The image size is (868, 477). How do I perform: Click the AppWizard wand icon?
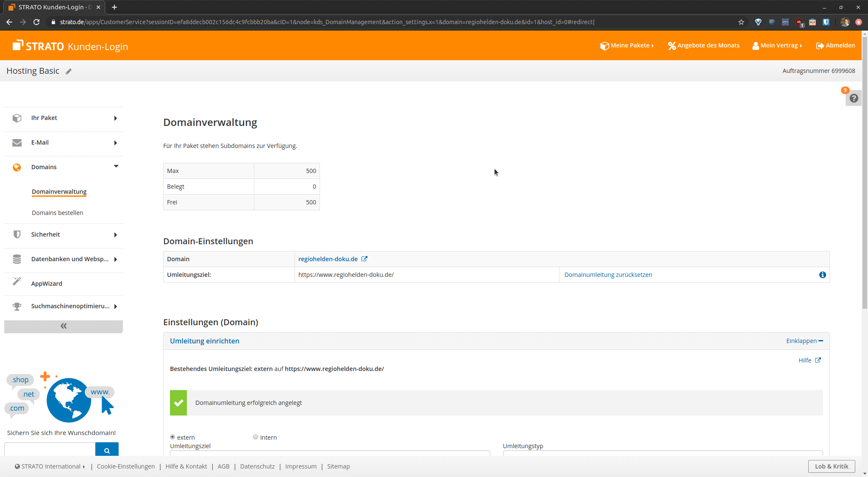click(x=17, y=282)
